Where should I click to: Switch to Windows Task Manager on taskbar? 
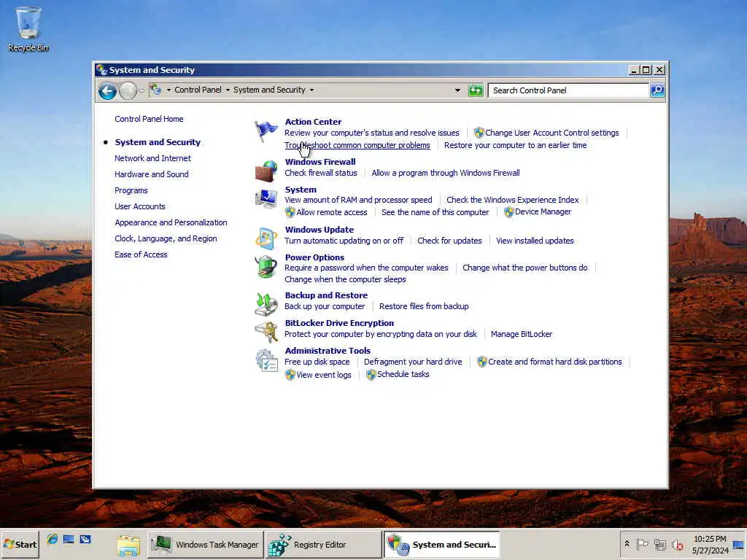pos(205,544)
